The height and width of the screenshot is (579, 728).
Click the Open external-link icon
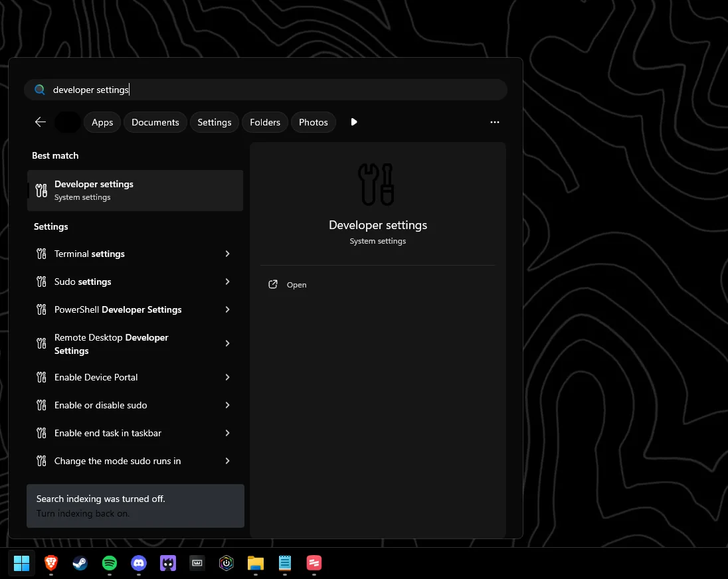click(273, 284)
